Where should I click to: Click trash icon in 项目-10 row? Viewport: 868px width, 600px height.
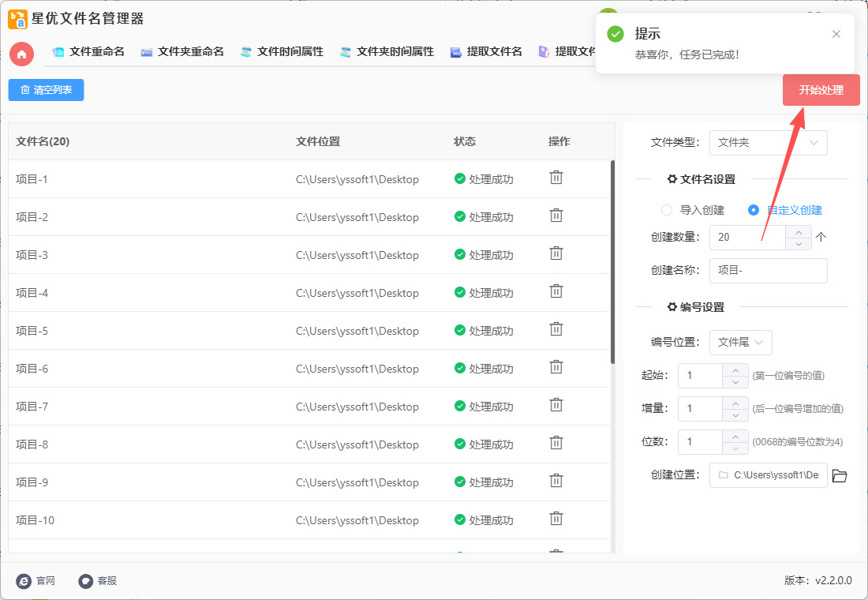(556, 519)
